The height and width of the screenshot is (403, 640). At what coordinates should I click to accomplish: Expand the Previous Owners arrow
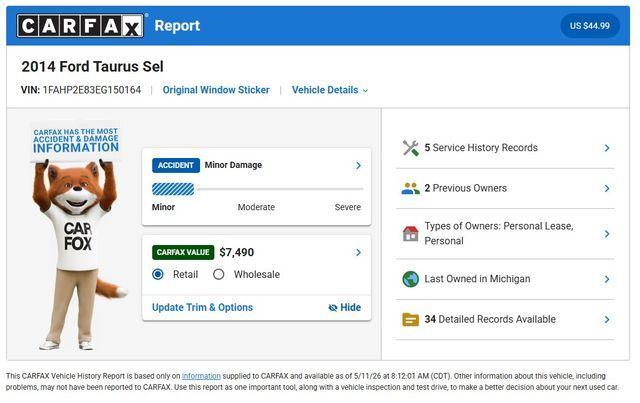[607, 189]
